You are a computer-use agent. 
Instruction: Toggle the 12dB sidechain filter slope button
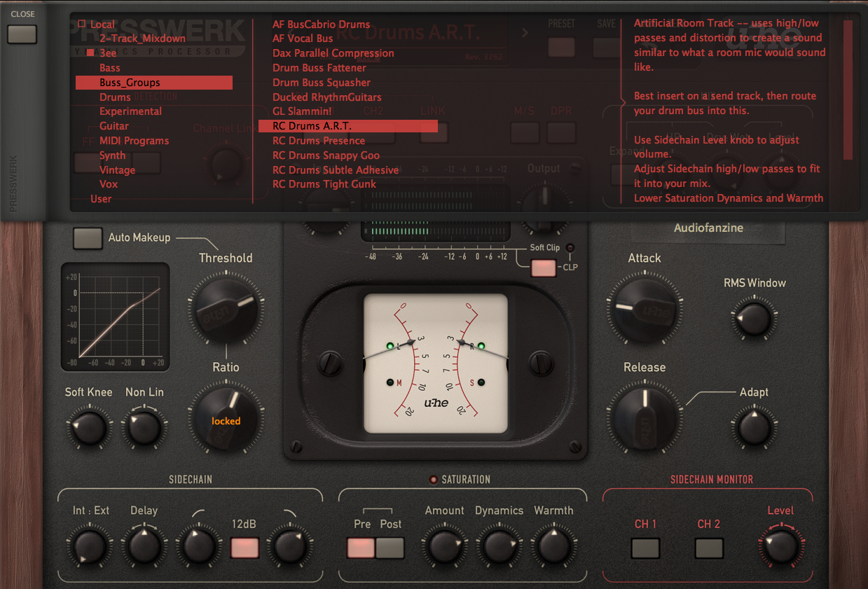coord(244,547)
